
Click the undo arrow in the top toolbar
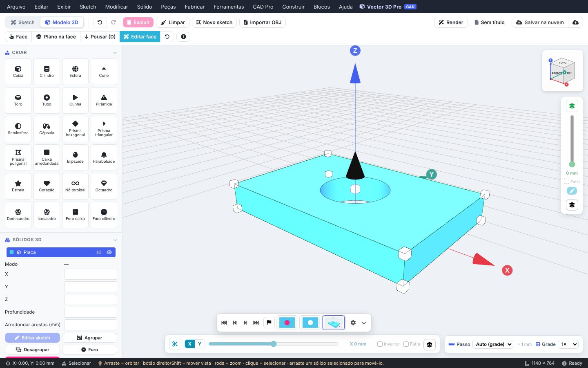(x=100, y=22)
